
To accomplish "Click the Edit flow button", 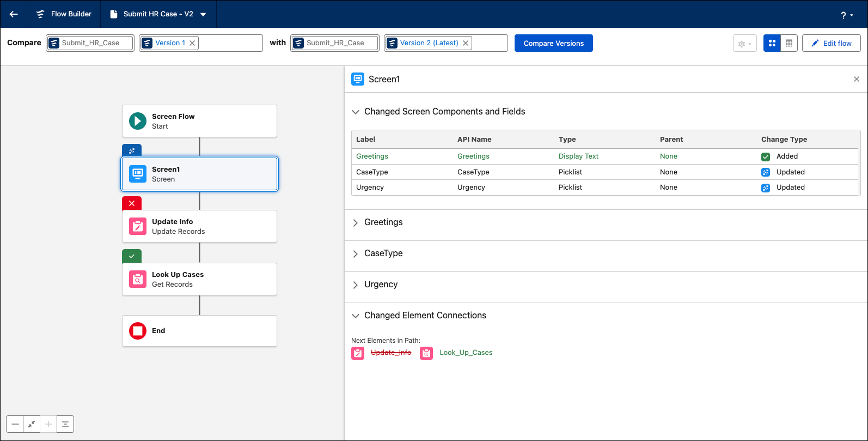I will pyautogui.click(x=831, y=43).
